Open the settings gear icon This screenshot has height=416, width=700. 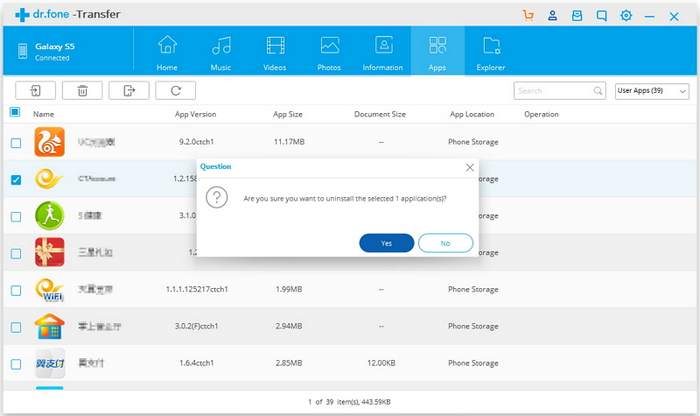click(626, 16)
